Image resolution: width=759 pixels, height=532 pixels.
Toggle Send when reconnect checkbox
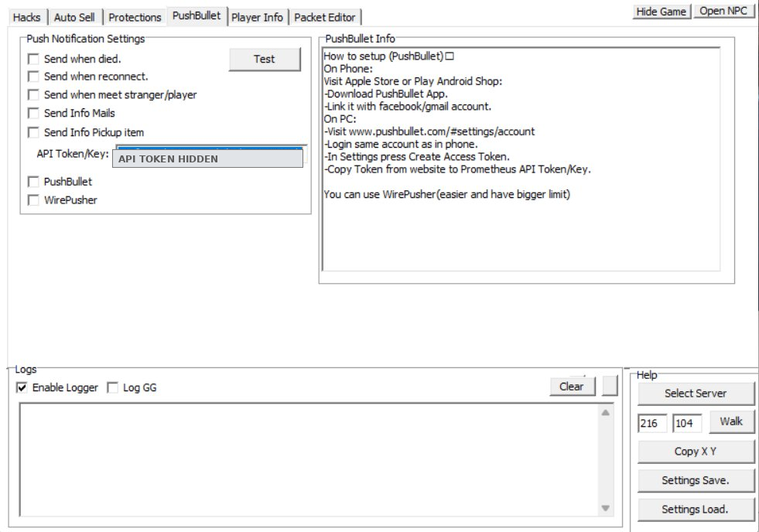pyautogui.click(x=33, y=77)
